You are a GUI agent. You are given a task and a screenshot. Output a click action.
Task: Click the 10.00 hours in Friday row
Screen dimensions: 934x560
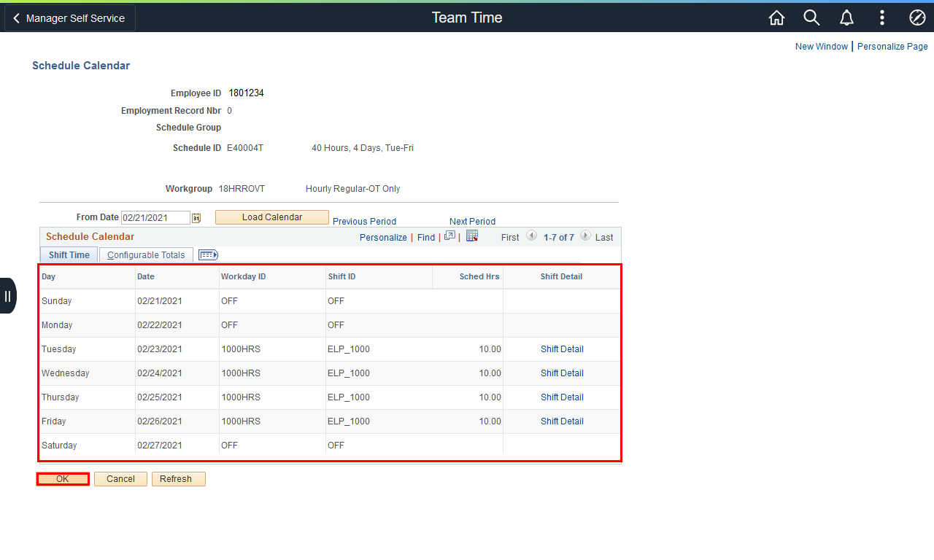point(490,421)
